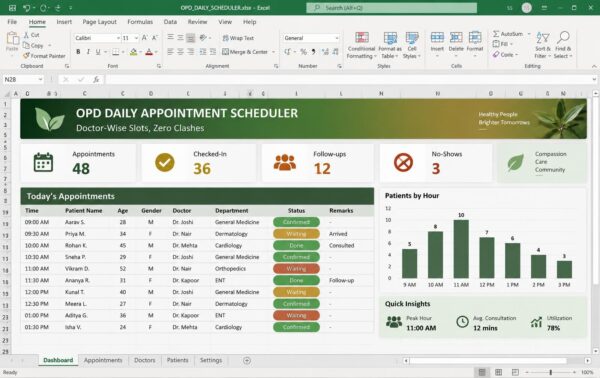600x378 pixels.
Task: Align text to the center horizontally
Action: tap(180, 52)
